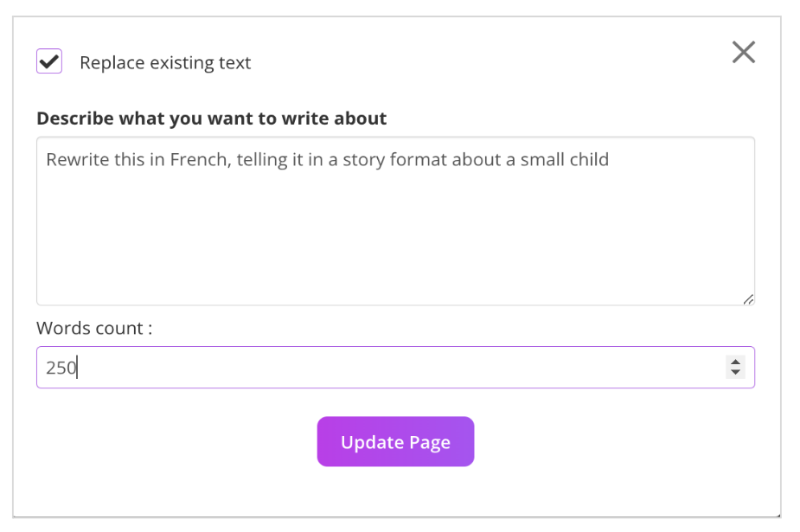Click the number spinner arrows on Words count
Image resolution: width=800 pixels, height=532 pixels.
735,368
